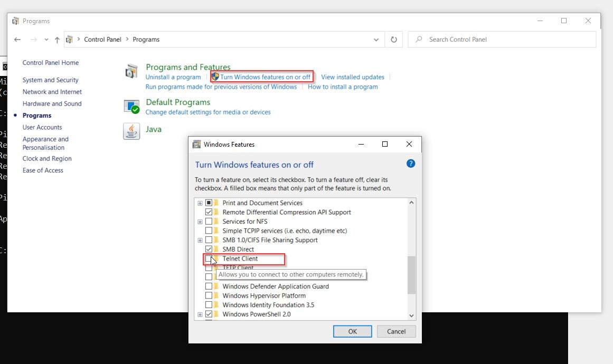
Task: Go back using the back arrow
Action: click(17, 40)
